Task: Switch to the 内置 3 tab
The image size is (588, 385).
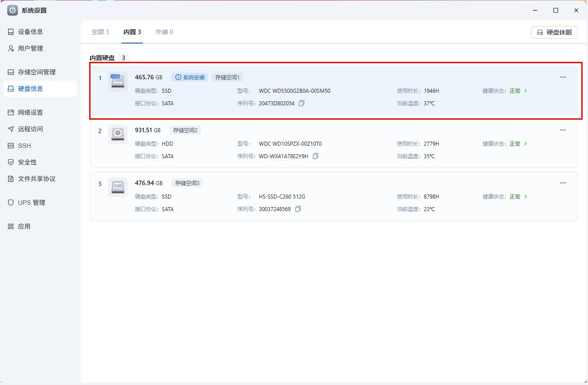Action: [132, 32]
